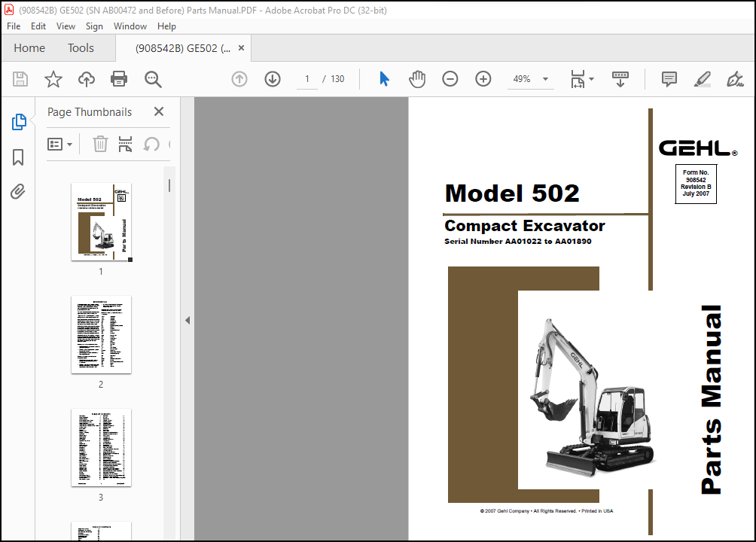Zoom out with minus button
The width and height of the screenshot is (756, 542).
coord(450,79)
